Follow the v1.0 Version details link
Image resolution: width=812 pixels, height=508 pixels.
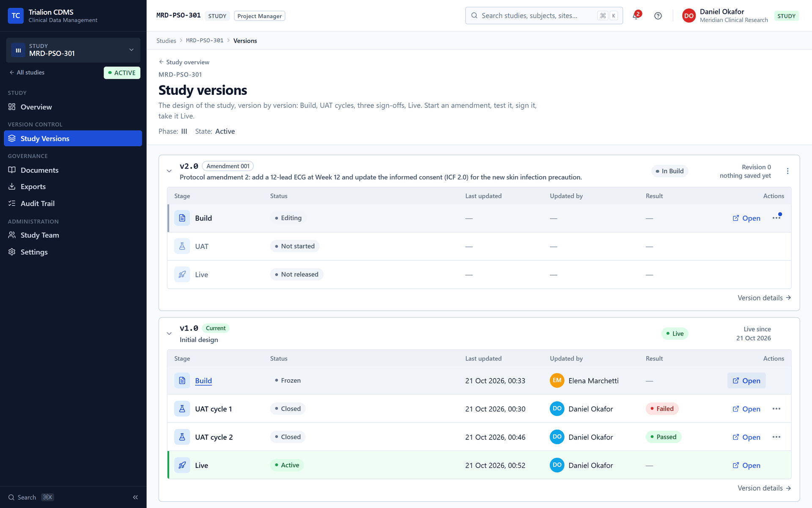coord(764,488)
